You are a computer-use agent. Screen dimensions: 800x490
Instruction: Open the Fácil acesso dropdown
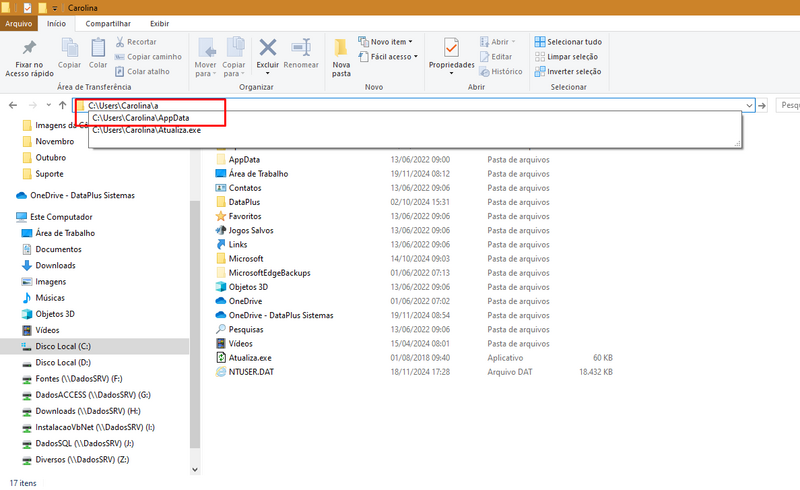click(x=388, y=57)
